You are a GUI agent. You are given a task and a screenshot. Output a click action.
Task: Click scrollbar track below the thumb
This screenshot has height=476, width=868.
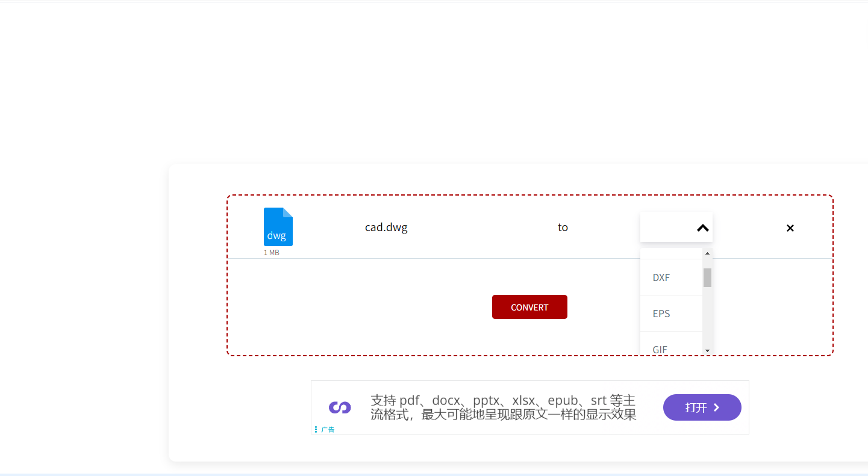coord(707,319)
